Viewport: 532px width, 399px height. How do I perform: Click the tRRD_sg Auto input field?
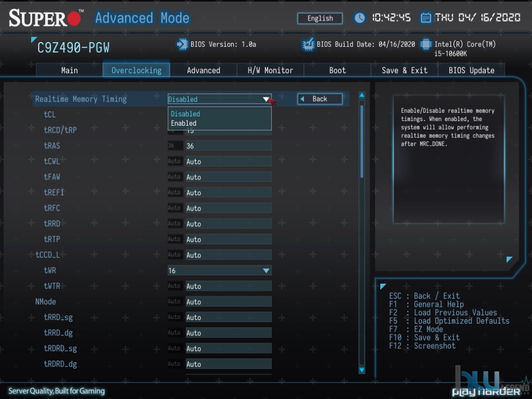click(x=229, y=317)
